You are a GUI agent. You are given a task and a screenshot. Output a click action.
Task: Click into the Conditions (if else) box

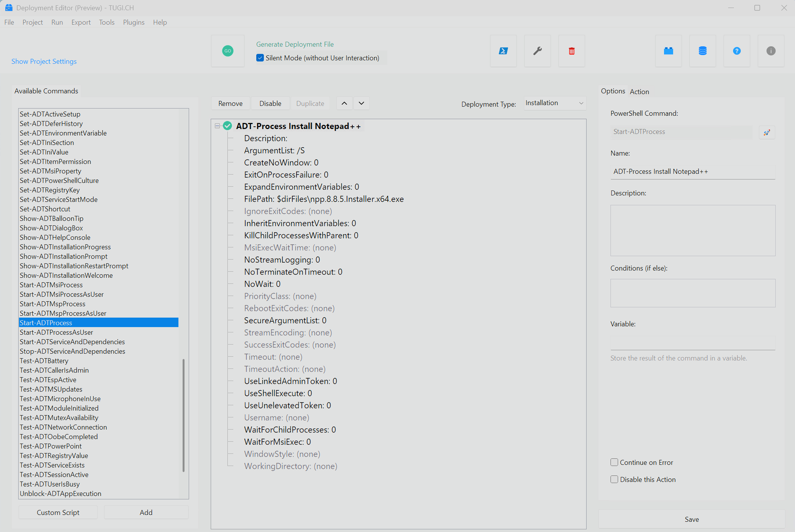pyautogui.click(x=693, y=293)
